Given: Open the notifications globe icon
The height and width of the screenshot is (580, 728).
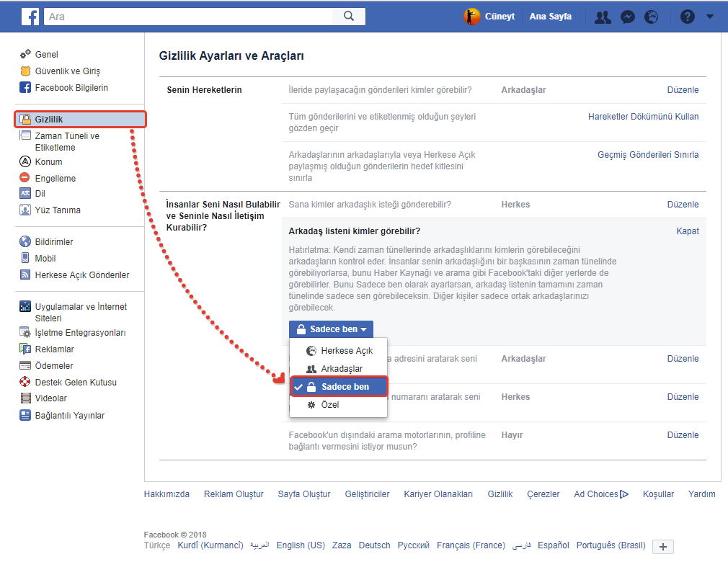Looking at the screenshot, I should (651, 17).
